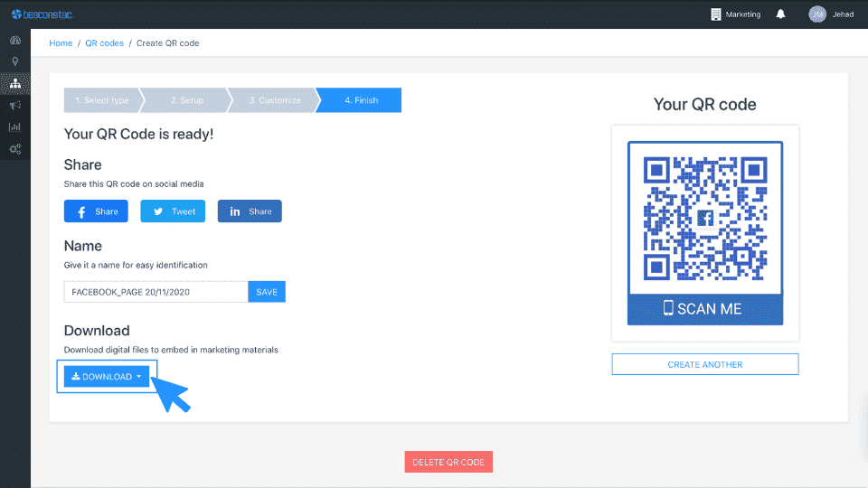Share QR code on LinkedIn
Image resolution: width=868 pixels, height=488 pixels.
click(x=250, y=211)
